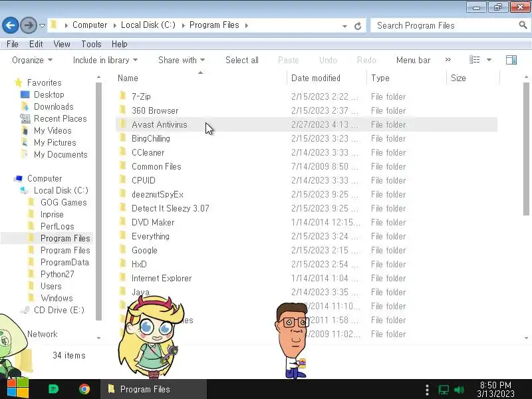
Task: Click the Forward navigation arrow
Action: 29,25
